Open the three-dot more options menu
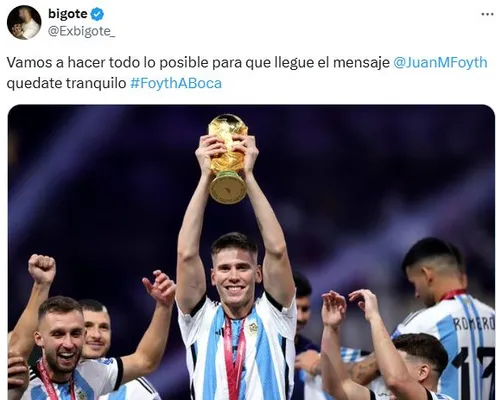 point(487,14)
